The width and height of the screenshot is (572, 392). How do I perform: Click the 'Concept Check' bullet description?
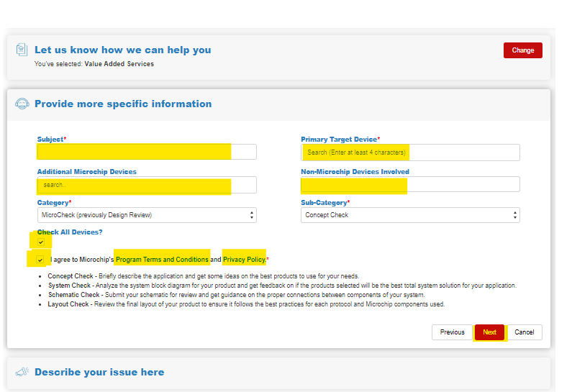coord(204,276)
